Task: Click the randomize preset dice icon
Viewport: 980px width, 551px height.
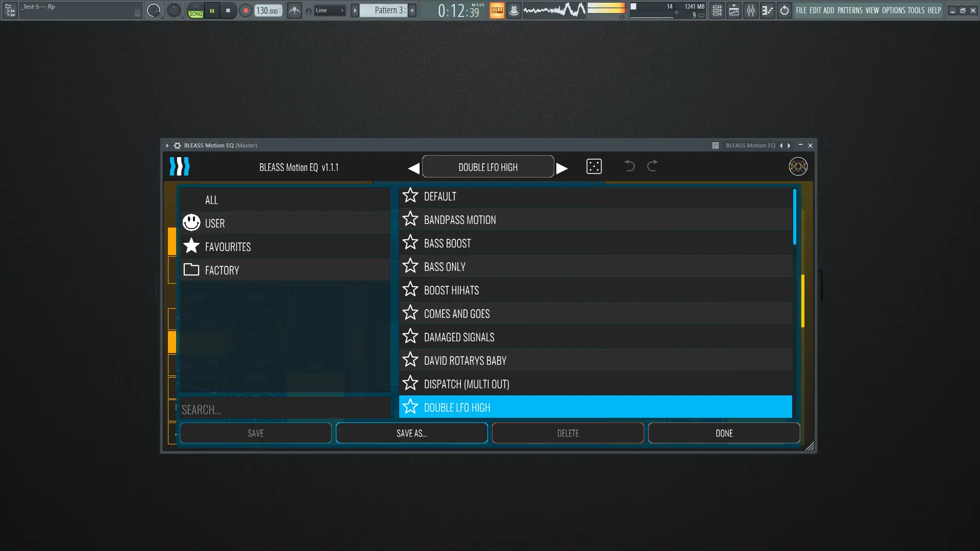Action: tap(594, 166)
